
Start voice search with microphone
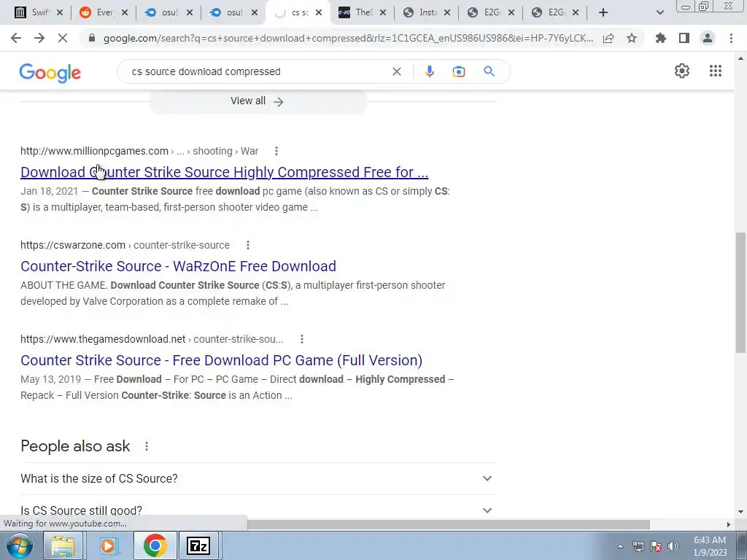(x=429, y=71)
